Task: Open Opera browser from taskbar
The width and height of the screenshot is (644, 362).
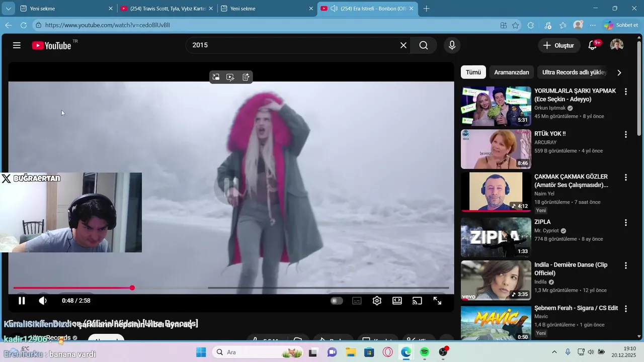Action: pyautogui.click(x=387, y=352)
